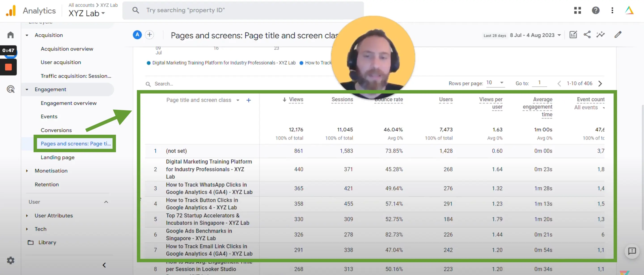Click the vertical scrollbar on the right
This screenshot has width=644, height=275.
click(642, 167)
